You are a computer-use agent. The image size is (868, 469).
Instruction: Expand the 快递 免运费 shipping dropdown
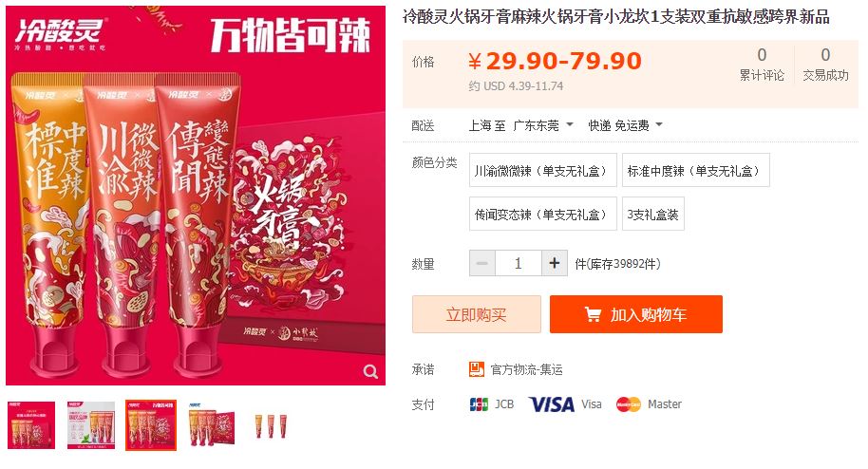click(x=625, y=125)
